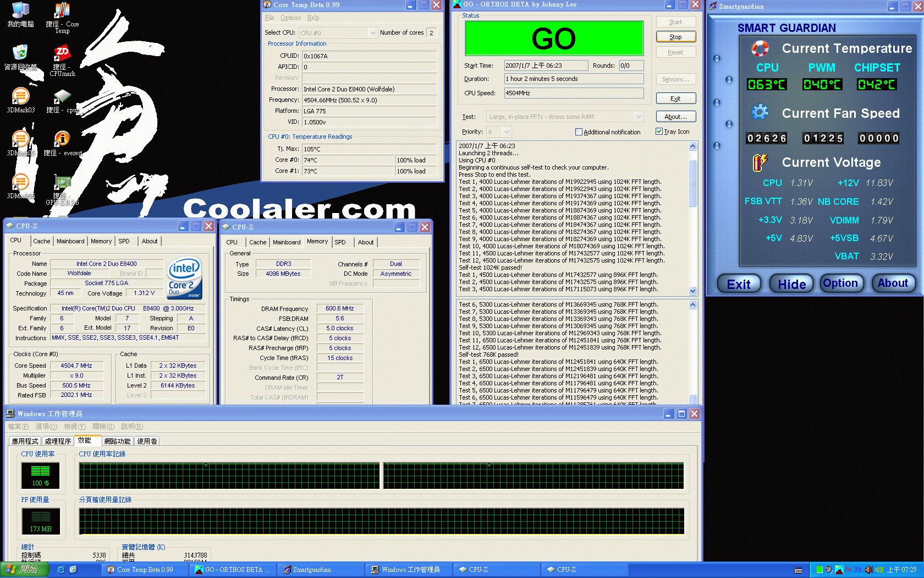Click the Core Temp Beta 0.99 taskbar button

point(146,570)
